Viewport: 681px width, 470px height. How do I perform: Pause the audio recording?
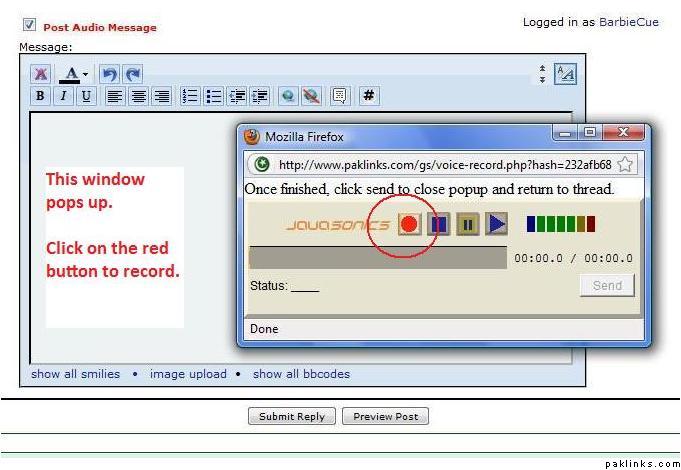467,224
